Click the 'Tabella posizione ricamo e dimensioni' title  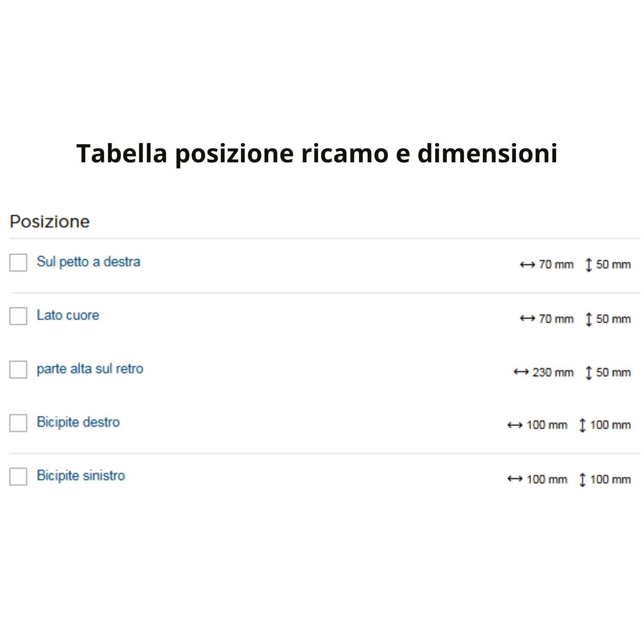(x=317, y=153)
